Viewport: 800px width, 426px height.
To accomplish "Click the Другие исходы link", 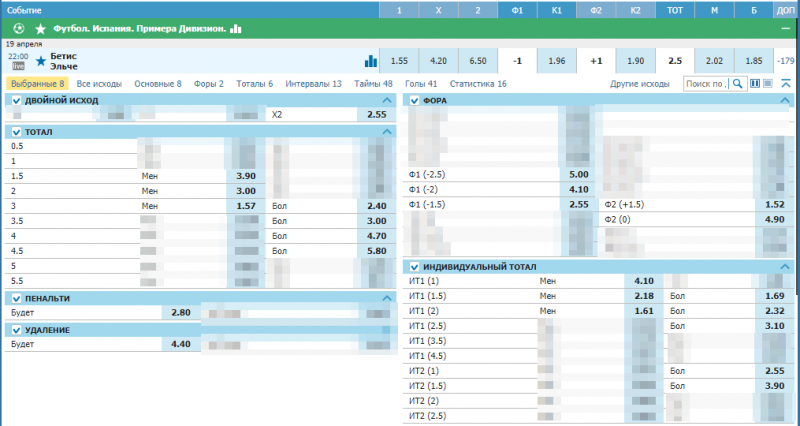I will click(639, 84).
